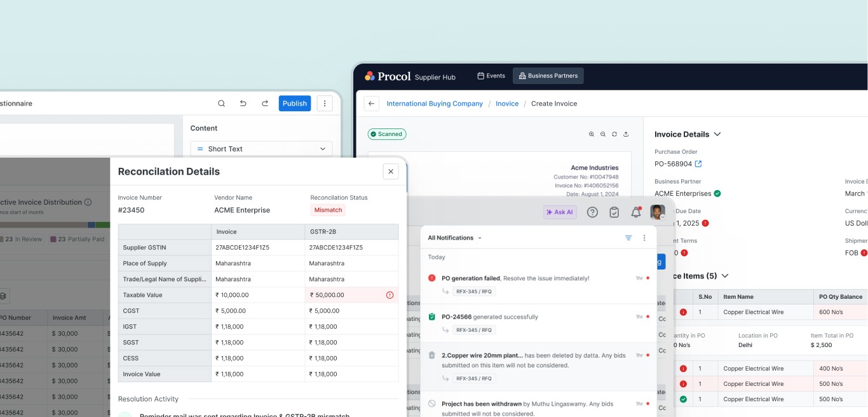Open the clipboard tasks icon beside help
The image size is (868, 417).
(614, 212)
